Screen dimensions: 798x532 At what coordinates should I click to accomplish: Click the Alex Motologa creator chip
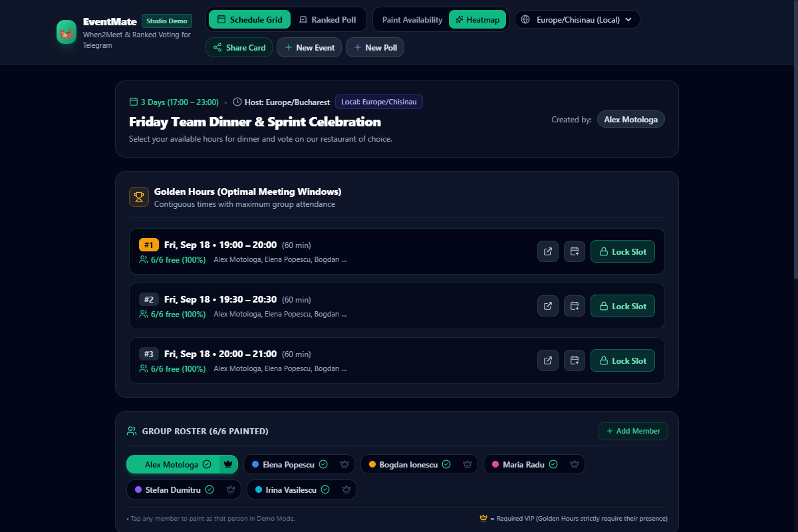(x=630, y=120)
